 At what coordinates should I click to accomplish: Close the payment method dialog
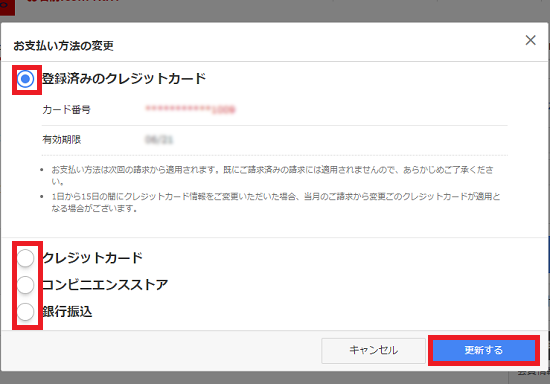(530, 40)
